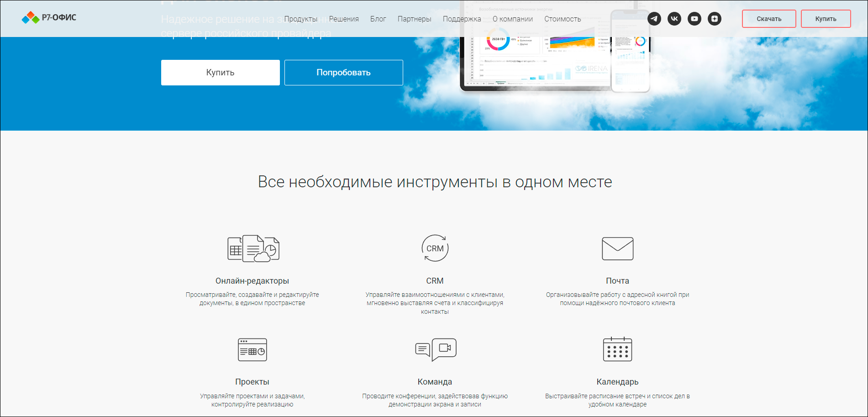Image resolution: width=868 pixels, height=417 pixels.
Task: Open the Продукты menu
Action: pyautogui.click(x=301, y=19)
